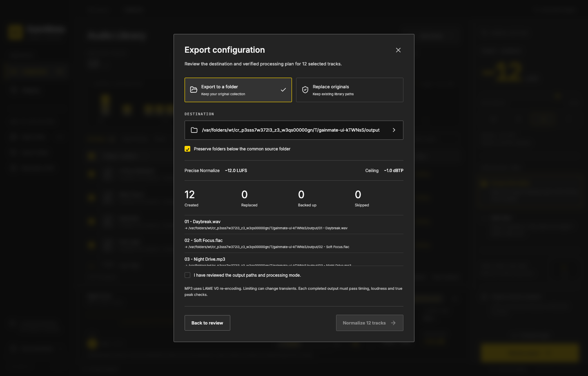Select Export to a folder option
The width and height of the screenshot is (588, 376).
click(x=238, y=90)
